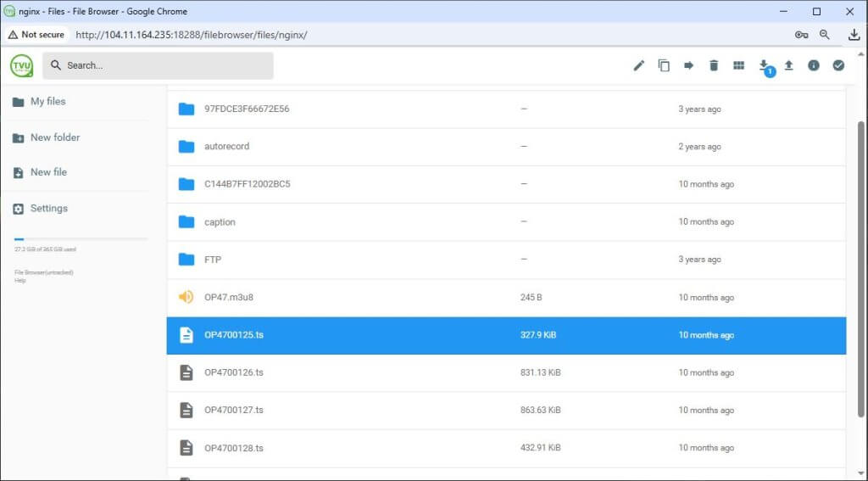This screenshot has width=868, height=481.
Task: Click the 432.91 KiB size value
Action: click(540, 448)
